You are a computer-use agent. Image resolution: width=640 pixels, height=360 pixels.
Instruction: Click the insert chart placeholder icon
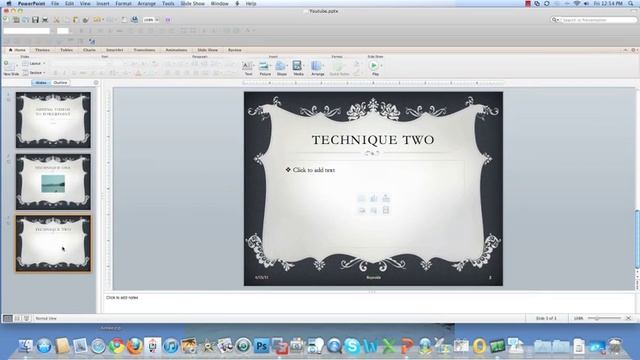[373, 198]
